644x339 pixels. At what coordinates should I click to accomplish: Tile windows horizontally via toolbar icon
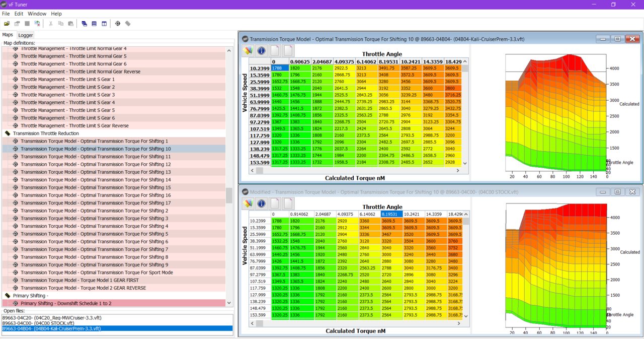click(94, 24)
